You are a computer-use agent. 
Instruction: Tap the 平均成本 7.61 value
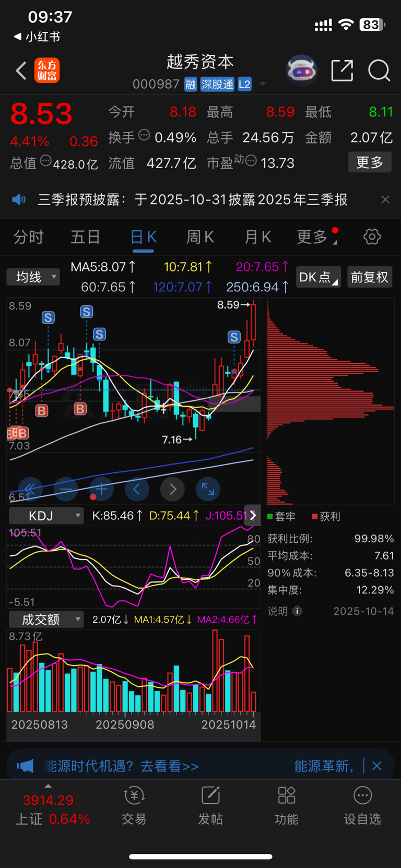[x=384, y=555]
